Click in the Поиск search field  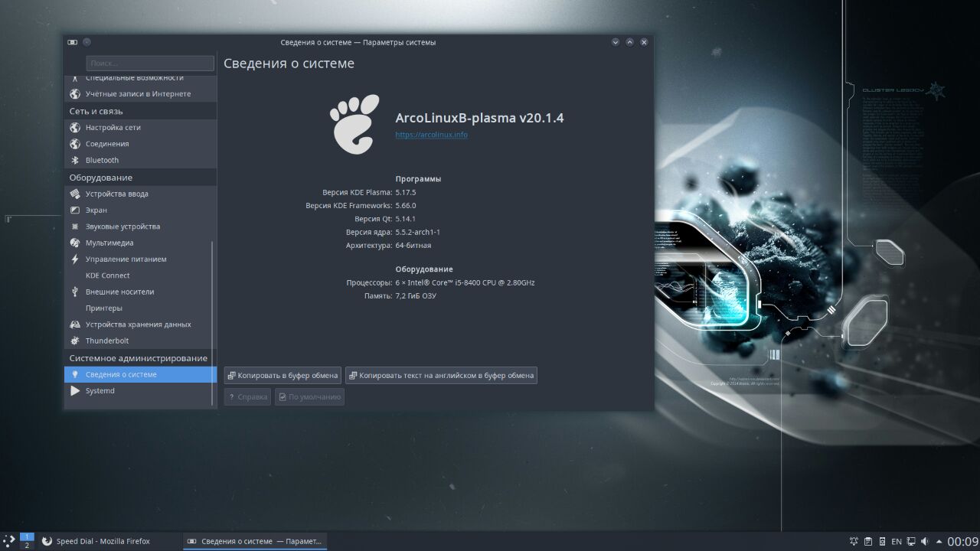coord(150,64)
